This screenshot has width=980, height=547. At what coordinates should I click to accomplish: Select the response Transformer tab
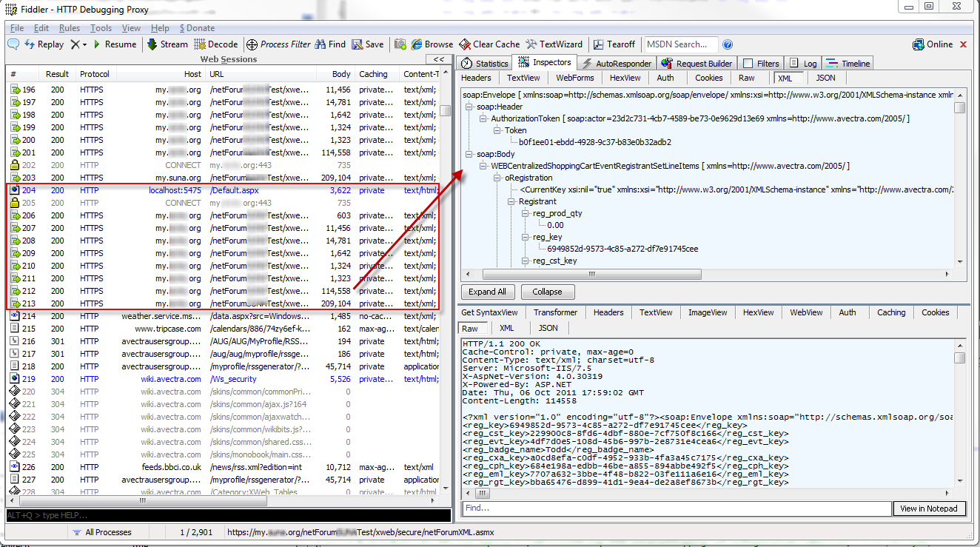555,312
